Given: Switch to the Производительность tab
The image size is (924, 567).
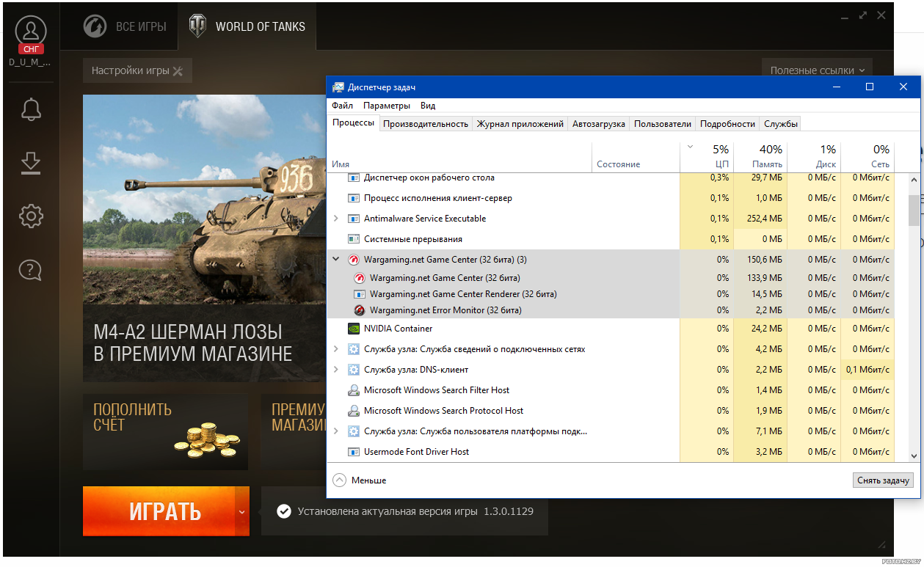Looking at the screenshot, I should point(426,124).
